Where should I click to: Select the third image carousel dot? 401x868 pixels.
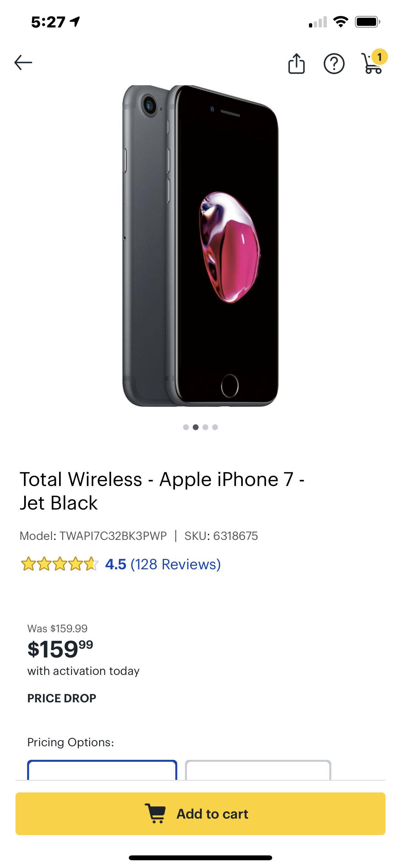tap(205, 427)
